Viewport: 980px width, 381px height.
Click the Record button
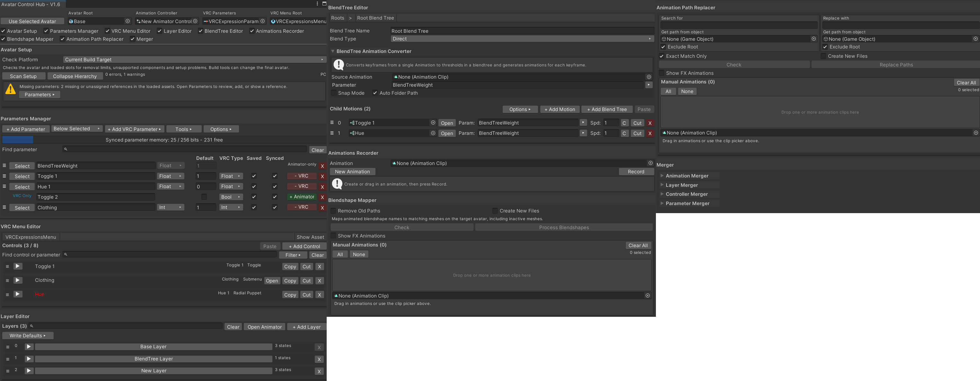point(636,172)
